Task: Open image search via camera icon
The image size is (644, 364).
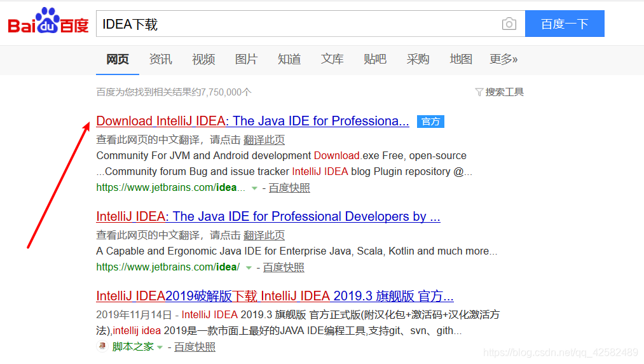Action: [x=509, y=24]
